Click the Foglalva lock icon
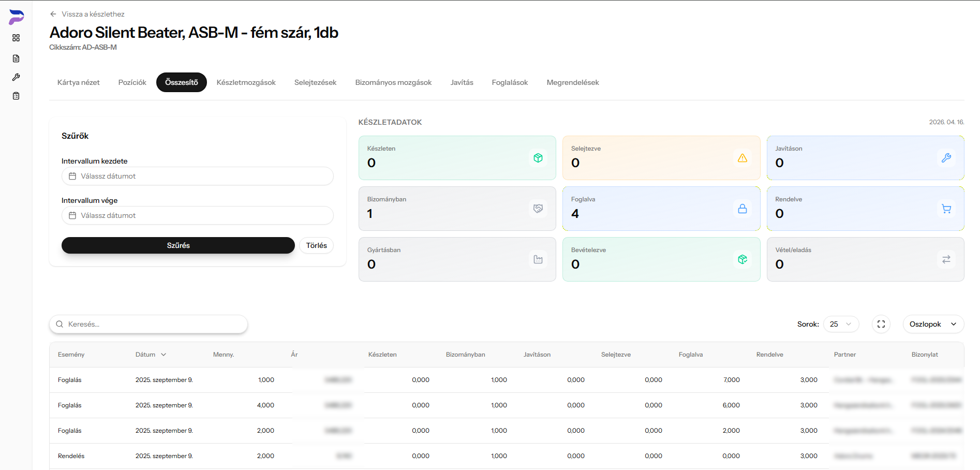The width and height of the screenshot is (980, 470). pos(743,209)
